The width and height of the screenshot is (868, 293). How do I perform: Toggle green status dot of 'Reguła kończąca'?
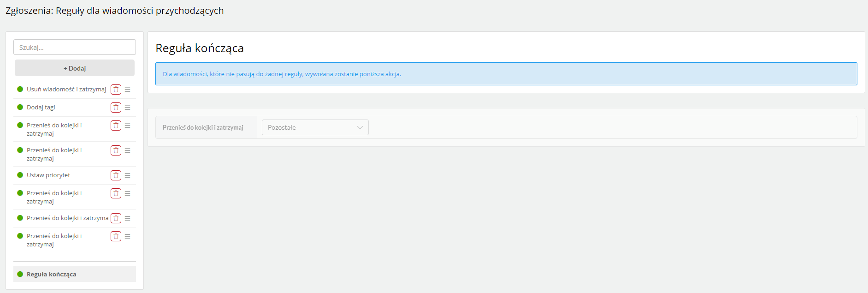click(x=20, y=274)
